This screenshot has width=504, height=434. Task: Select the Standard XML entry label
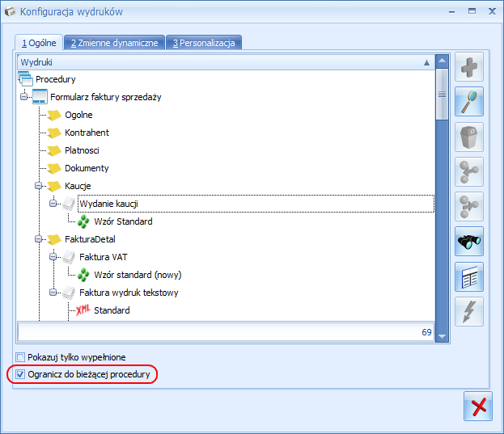pos(112,310)
